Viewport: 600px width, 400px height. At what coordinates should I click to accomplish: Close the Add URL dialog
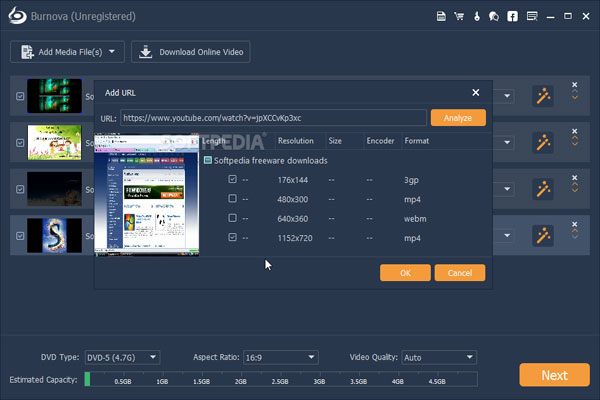click(x=476, y=93)
